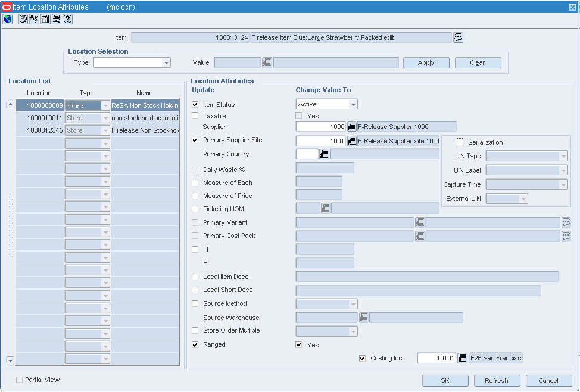Enable the Serialization checkbox
Screen dimensions: 580x392
[460, 142]
